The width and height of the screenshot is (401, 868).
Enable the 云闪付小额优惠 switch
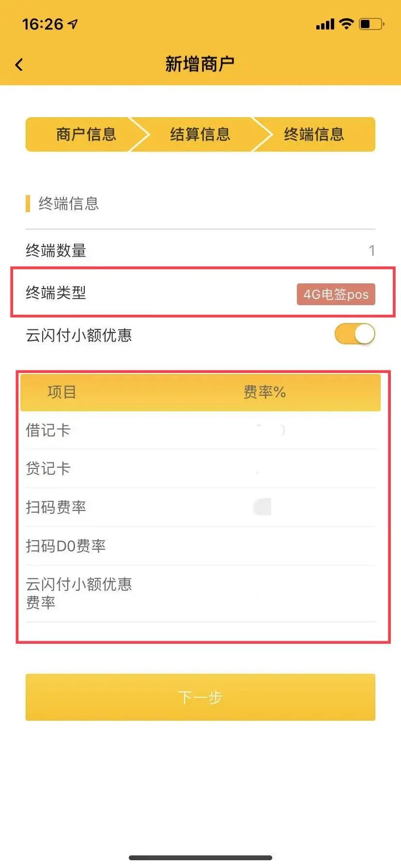(x=355, y=334)
